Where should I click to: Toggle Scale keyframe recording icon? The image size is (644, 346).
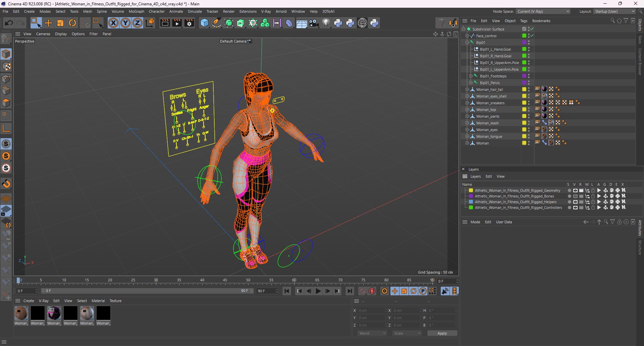click(x=404, y=291)
